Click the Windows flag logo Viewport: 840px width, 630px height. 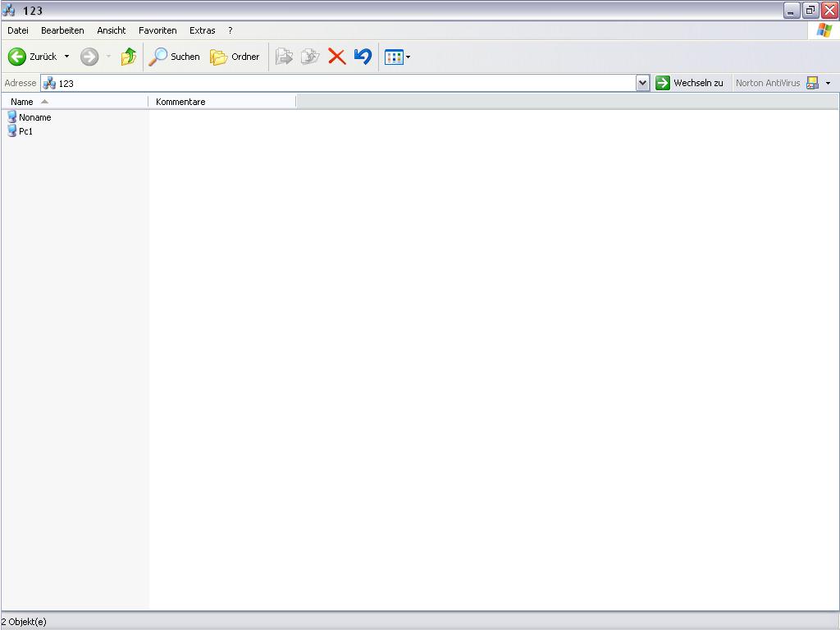point(824,30)
